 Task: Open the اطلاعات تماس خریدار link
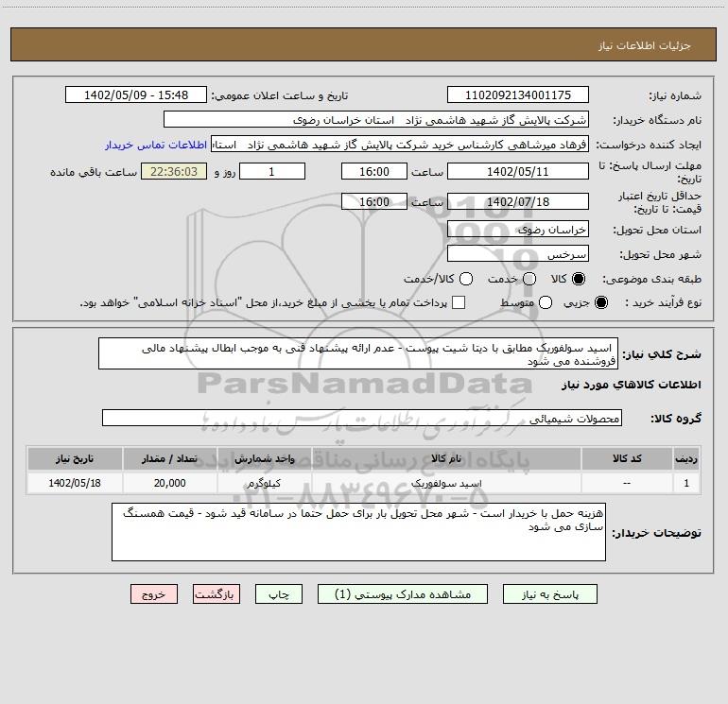156,145
